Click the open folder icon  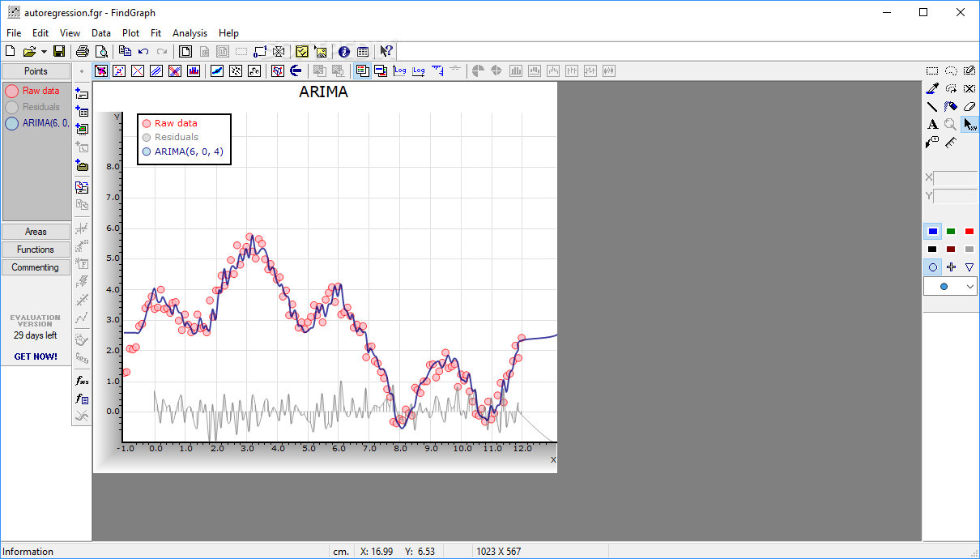pos(29,51)
